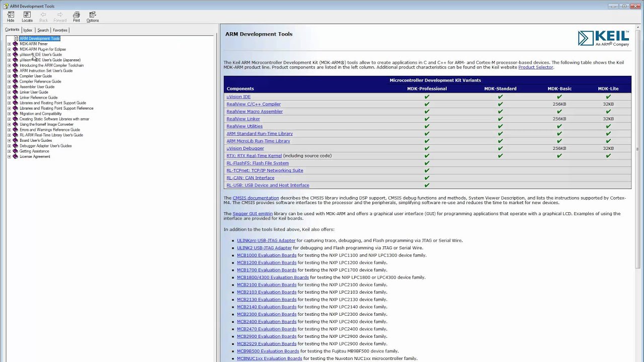Click 256KB cell in RealView Linker row

pos(559,119)
